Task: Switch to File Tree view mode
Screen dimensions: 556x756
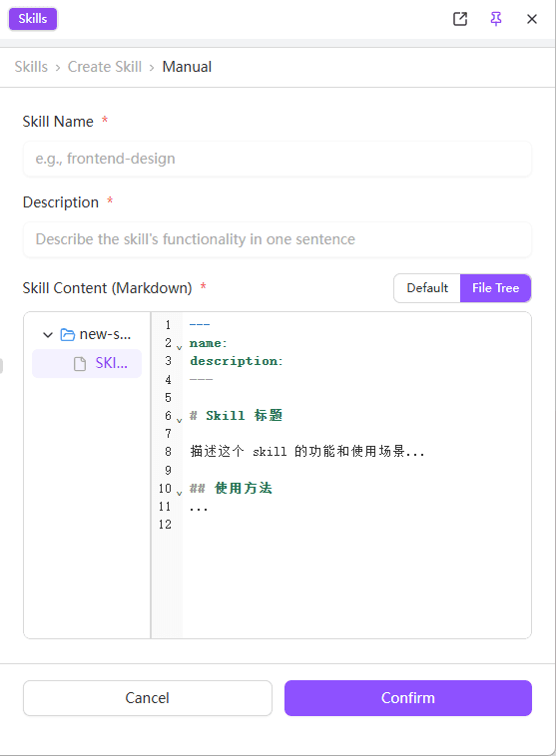Action: 496,288
